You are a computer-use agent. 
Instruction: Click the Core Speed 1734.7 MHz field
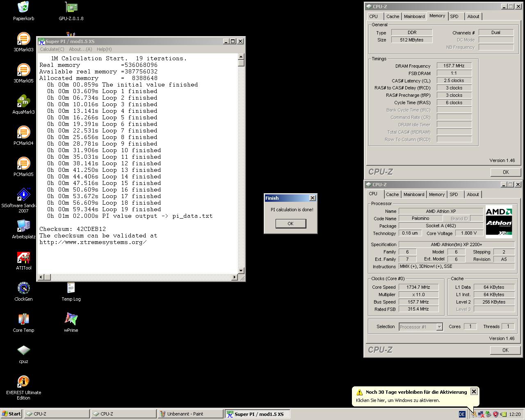click(x=418, y=287)
